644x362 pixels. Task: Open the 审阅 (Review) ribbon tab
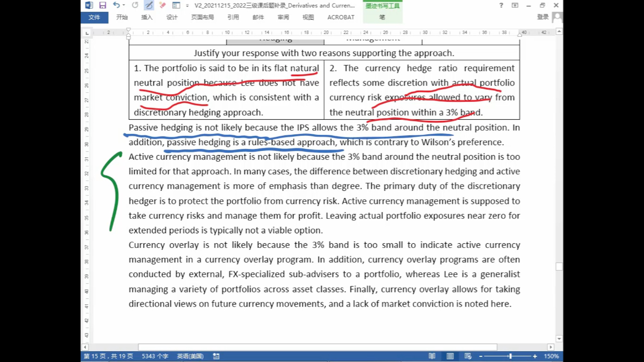point(283,17)
